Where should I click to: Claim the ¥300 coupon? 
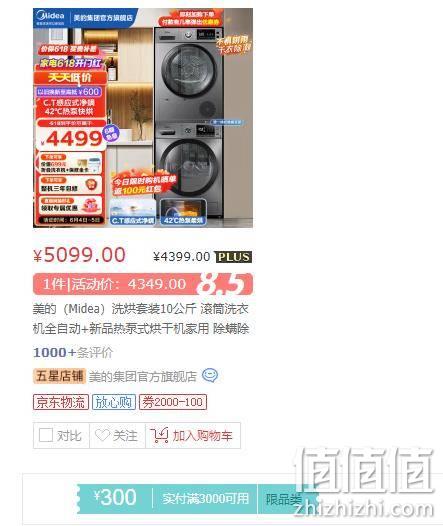[x=114, y=497]
